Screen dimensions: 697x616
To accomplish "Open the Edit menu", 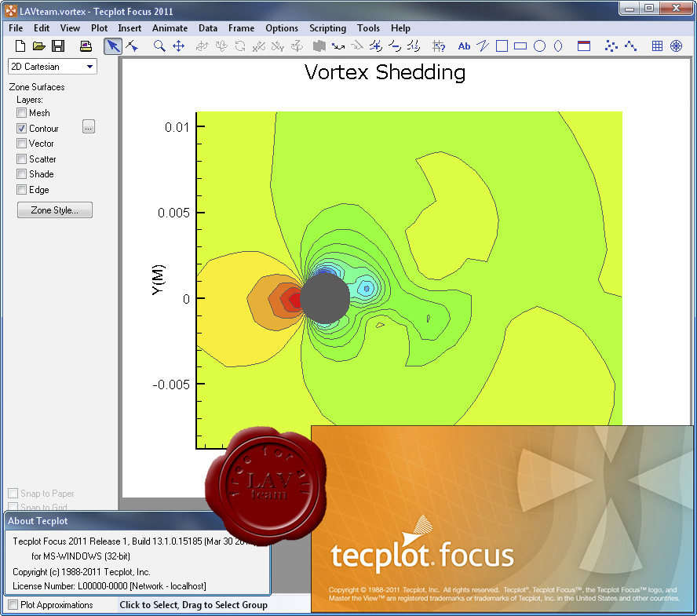I will tap(42, 28).
